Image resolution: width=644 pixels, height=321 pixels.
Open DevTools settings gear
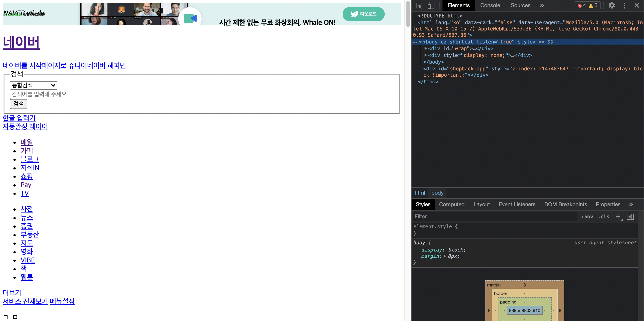coord(612,6)
